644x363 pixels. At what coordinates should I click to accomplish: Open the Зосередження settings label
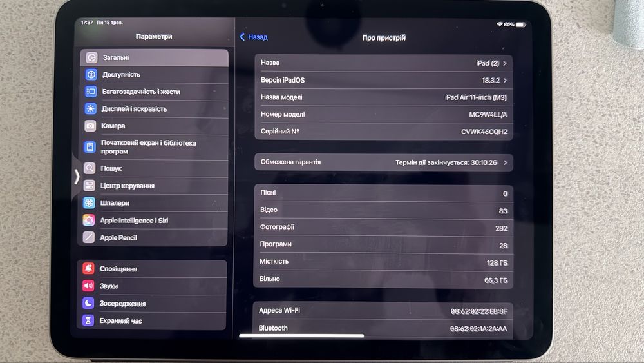click(x=122, y=304)
